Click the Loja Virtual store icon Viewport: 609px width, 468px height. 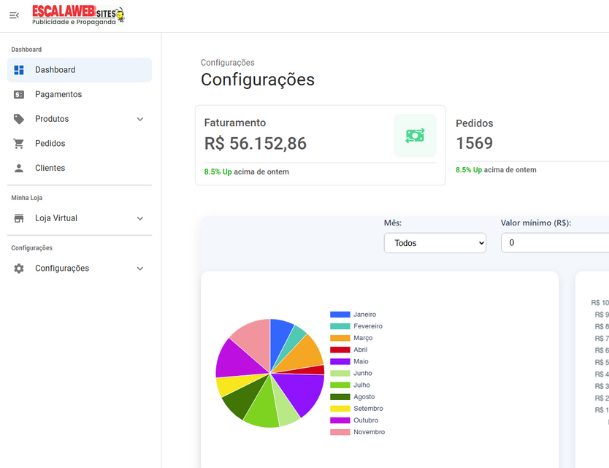click(19, 218)
